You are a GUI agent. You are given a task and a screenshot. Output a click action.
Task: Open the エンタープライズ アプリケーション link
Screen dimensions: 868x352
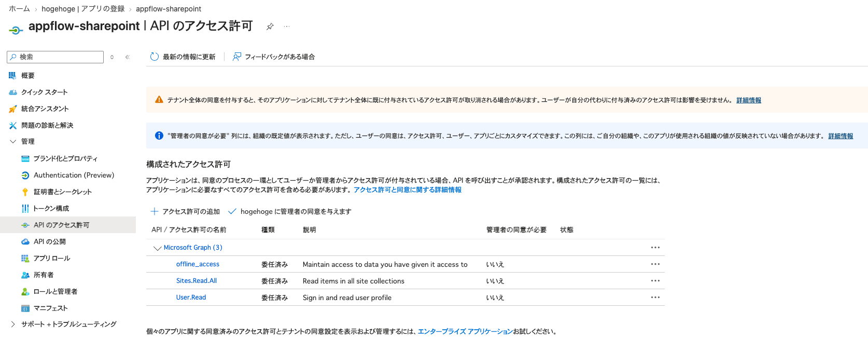(x=465, y=331)
